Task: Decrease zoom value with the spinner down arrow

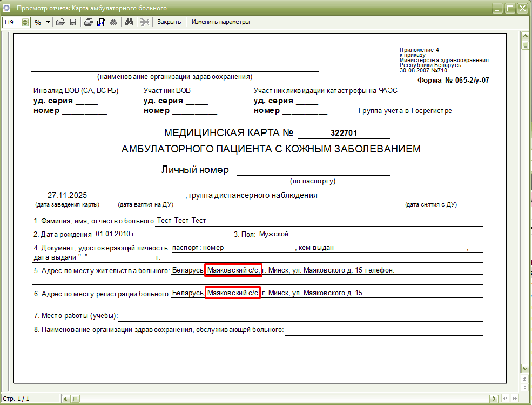Action: (x=25, y=24)
